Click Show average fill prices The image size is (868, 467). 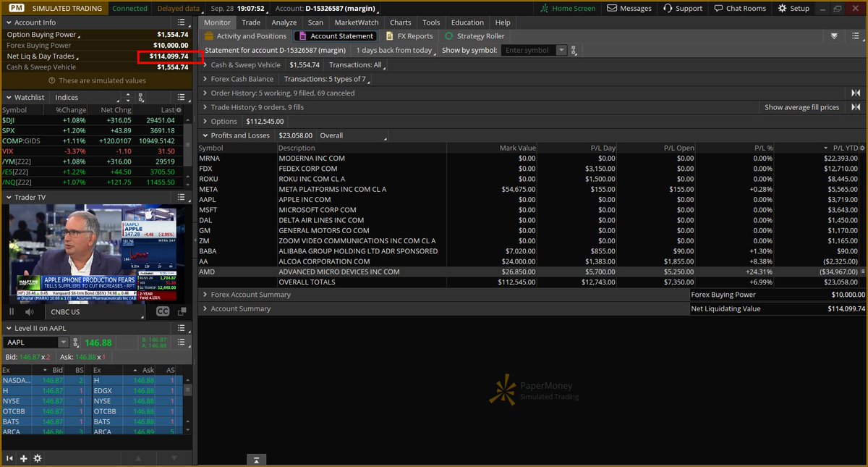point(802,107)
